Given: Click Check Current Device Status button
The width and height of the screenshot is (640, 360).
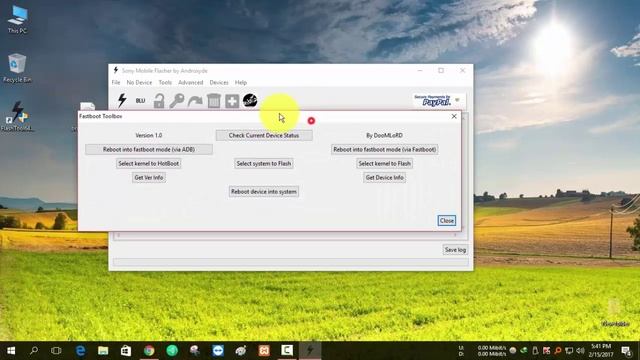Looking at the screenshot, I should point(264,135).
